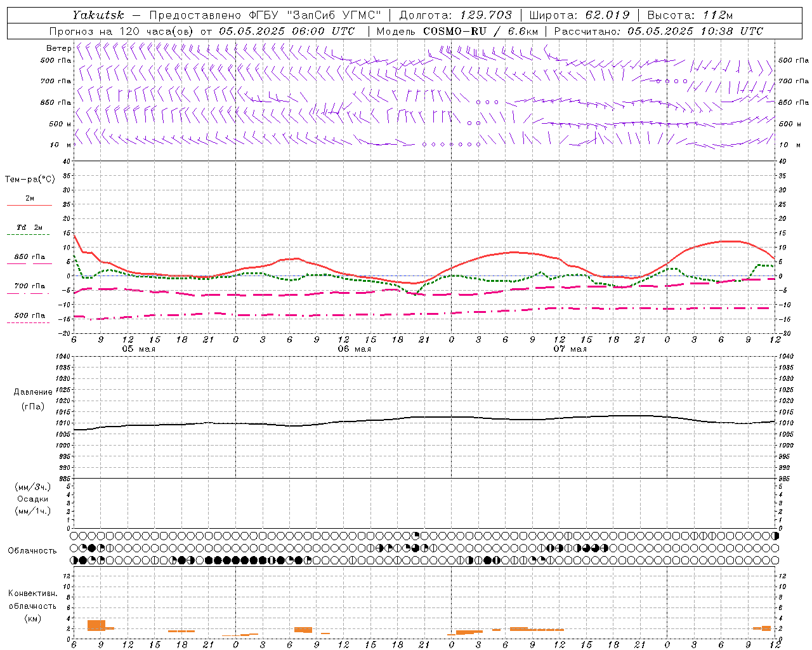
Task: Click the Давление panel label
Action: [33, 392]
